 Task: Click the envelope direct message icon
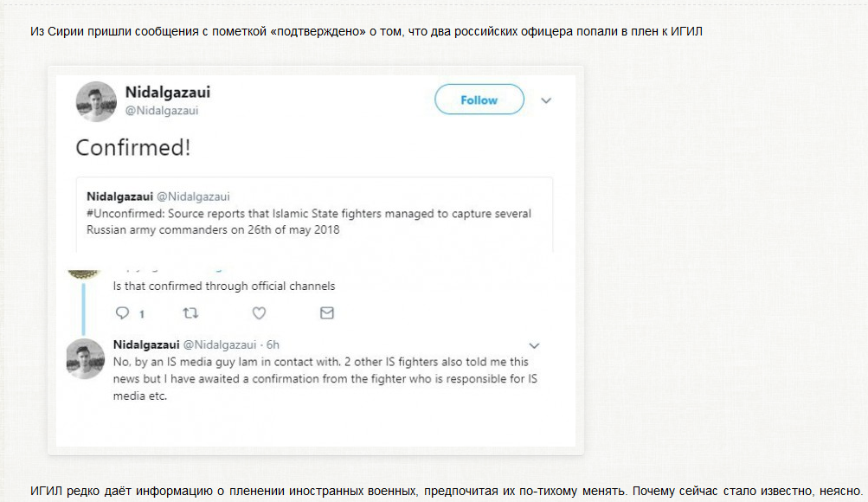[x=327, y=313]
